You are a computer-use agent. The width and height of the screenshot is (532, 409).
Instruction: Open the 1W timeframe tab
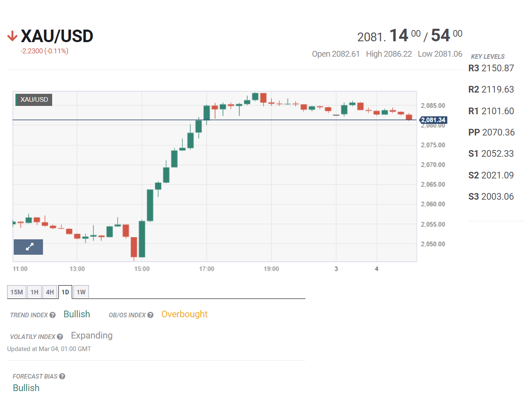coord(81,292)
